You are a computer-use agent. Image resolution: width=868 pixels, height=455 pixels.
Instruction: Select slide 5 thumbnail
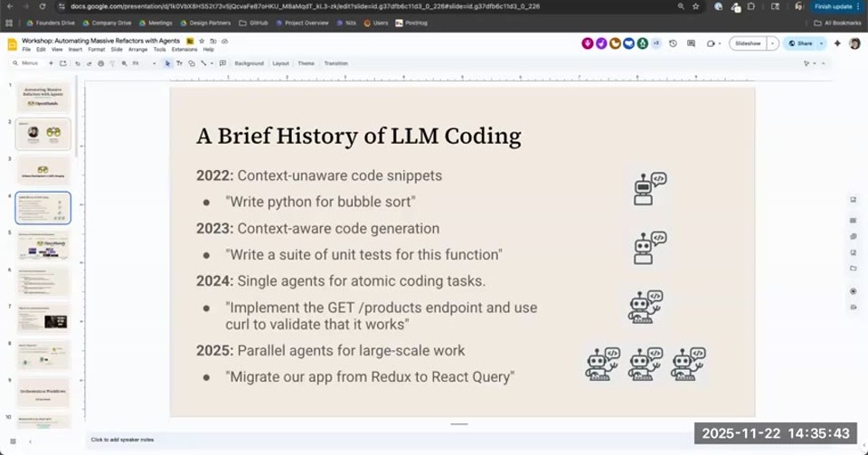(x=43, y=244)
